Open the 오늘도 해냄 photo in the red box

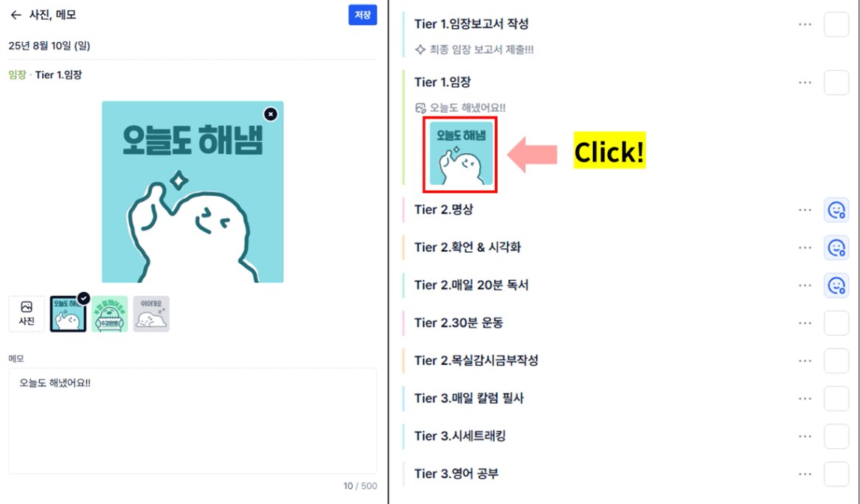pos(461,154)
